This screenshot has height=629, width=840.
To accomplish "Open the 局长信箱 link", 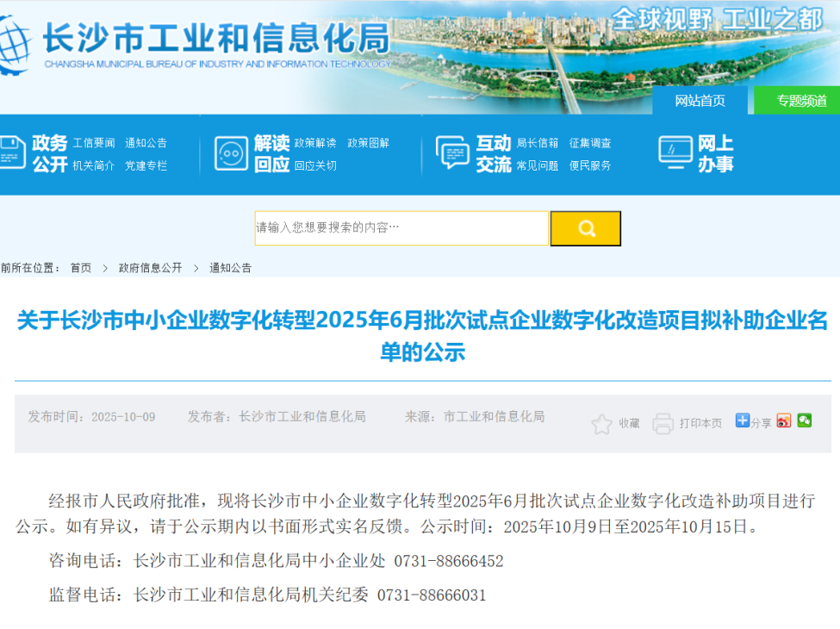I will (x=537, y=142).
